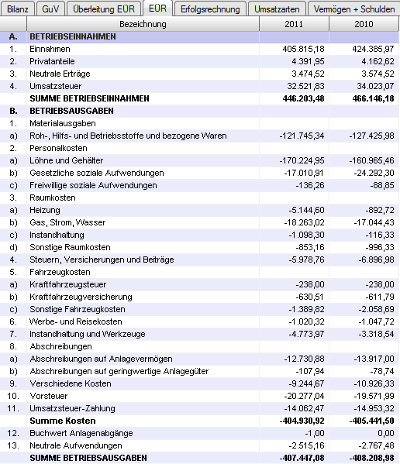
Task: Click the Kraftfahrzeugsteuer row label
Action: (x=68, y=284)
